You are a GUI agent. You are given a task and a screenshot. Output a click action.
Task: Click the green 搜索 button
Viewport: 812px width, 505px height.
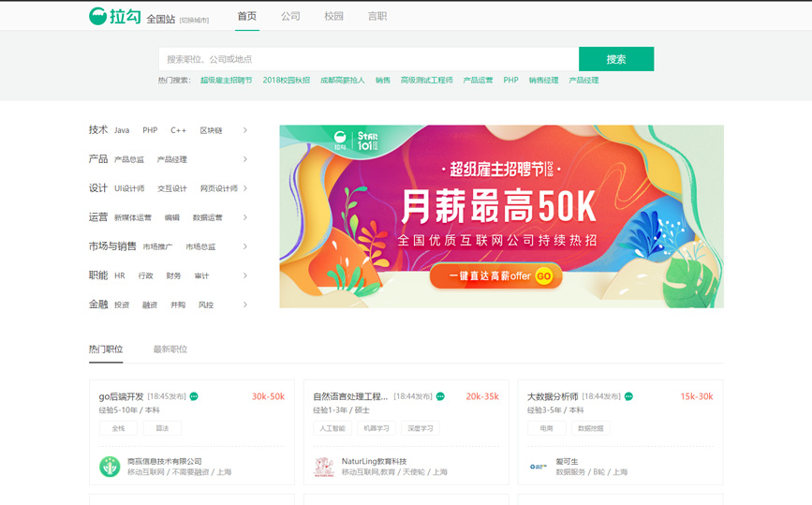[x=616, y=59]
